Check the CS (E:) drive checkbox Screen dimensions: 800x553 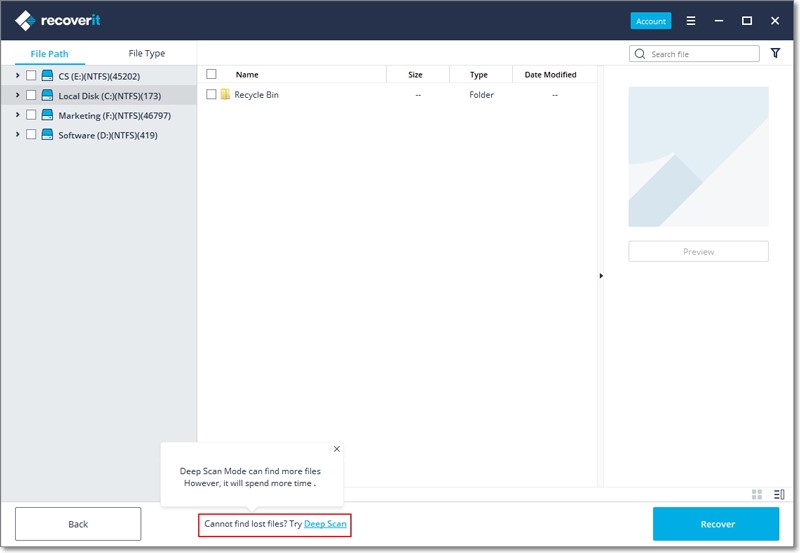point(31,76)
